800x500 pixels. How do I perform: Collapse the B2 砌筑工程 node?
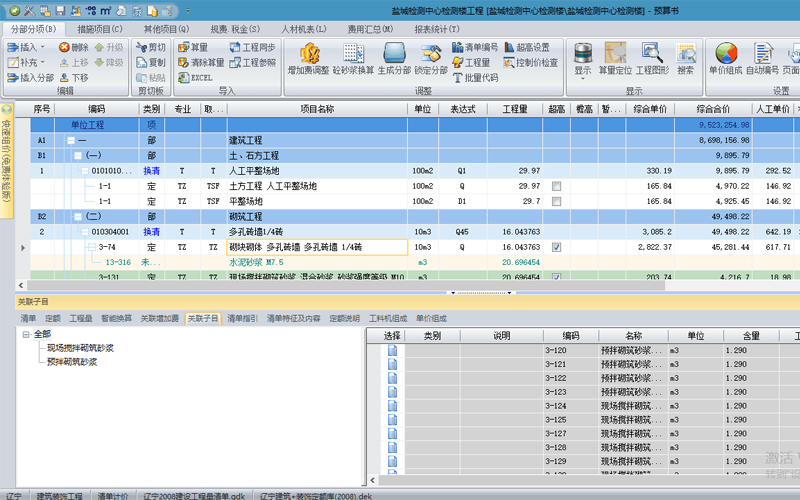78,217
